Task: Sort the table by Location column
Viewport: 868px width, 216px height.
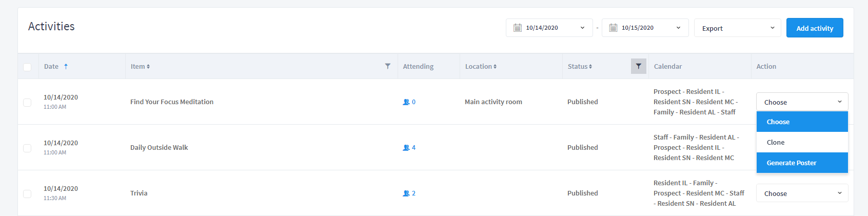Action: coord(481,66)
